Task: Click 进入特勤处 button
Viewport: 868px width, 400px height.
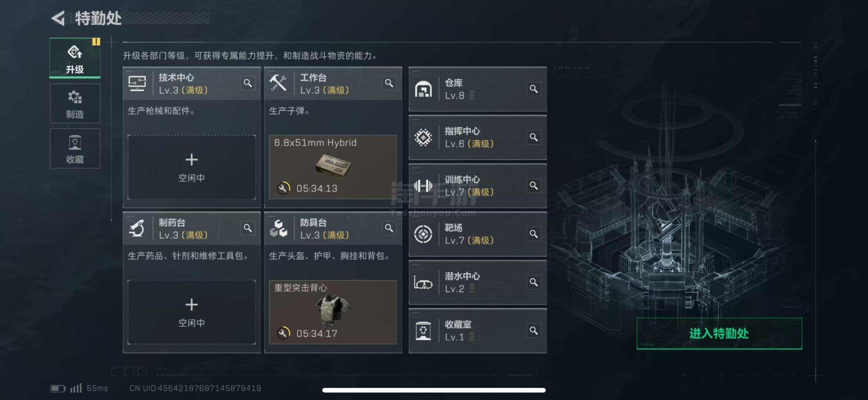Action: (719, 334)
